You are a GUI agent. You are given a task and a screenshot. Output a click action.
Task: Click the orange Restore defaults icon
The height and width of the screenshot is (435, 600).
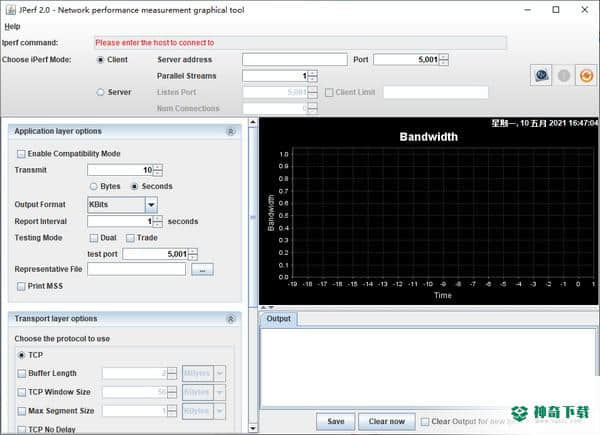[586, 75]
